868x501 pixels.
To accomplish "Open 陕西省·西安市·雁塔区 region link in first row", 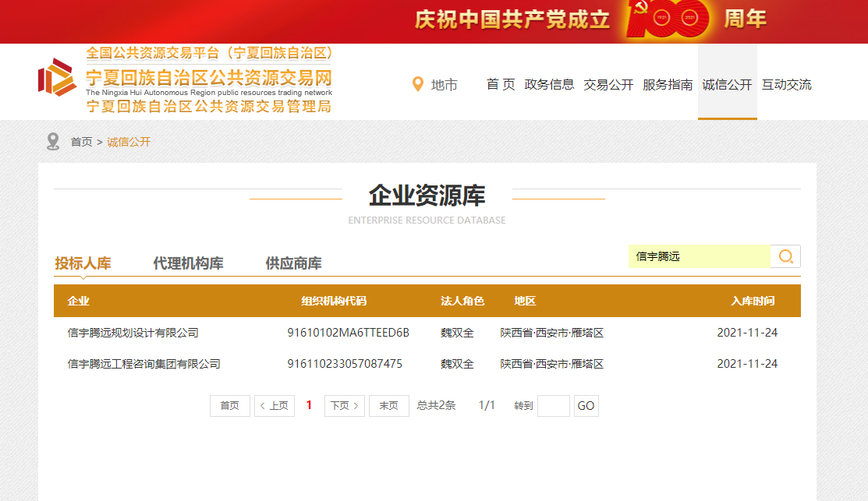I will point(554,331).
